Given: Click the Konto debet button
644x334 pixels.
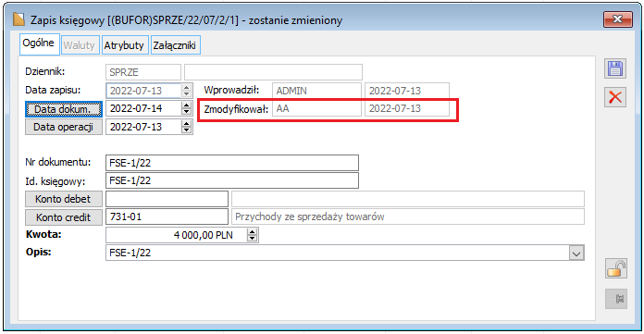Looking at the screenshot, I should (x=64, y=199).
